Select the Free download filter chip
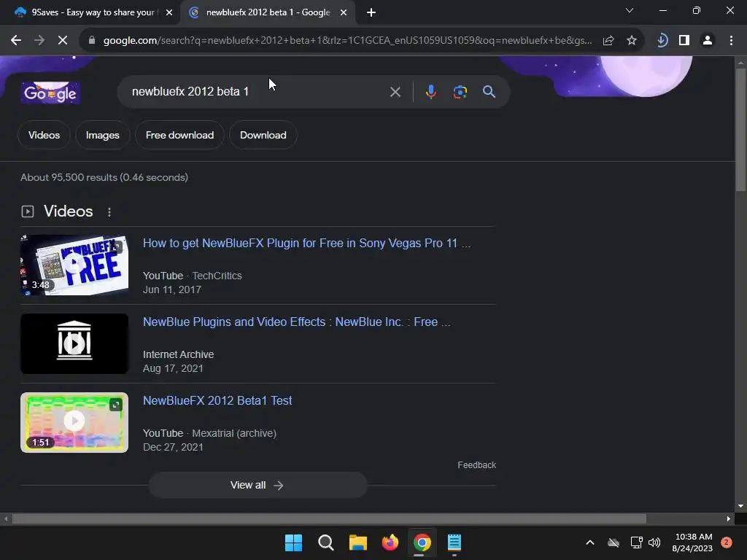 (x=179, y=135)
